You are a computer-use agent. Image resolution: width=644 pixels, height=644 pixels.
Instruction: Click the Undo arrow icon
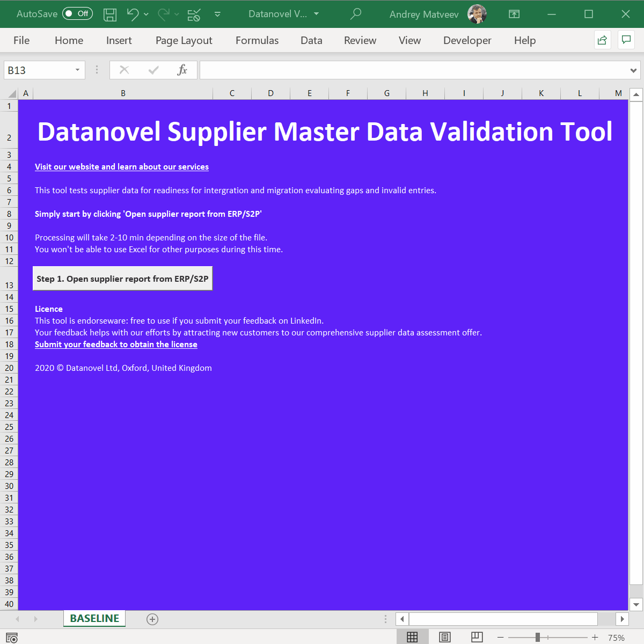tap(133, 14)
